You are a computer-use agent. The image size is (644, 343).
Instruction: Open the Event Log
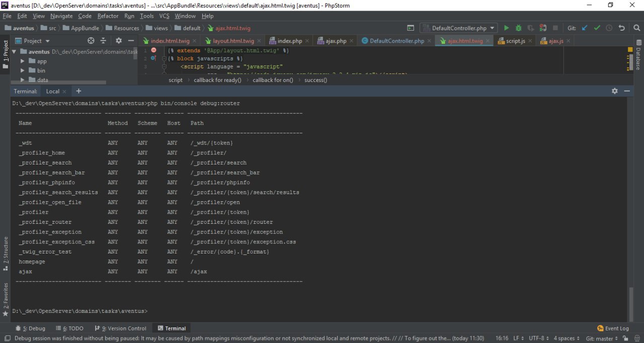[x=613, y=328]
